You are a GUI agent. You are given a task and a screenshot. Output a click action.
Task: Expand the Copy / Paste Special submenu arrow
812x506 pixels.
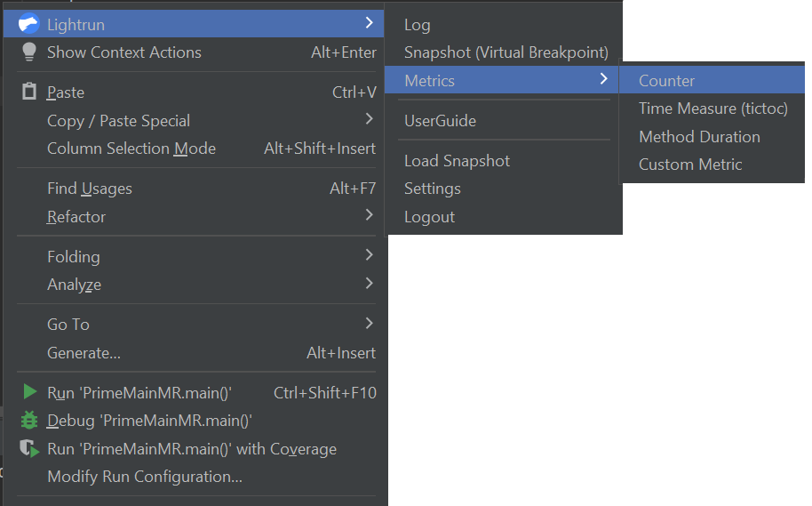[x=370, y=120]
